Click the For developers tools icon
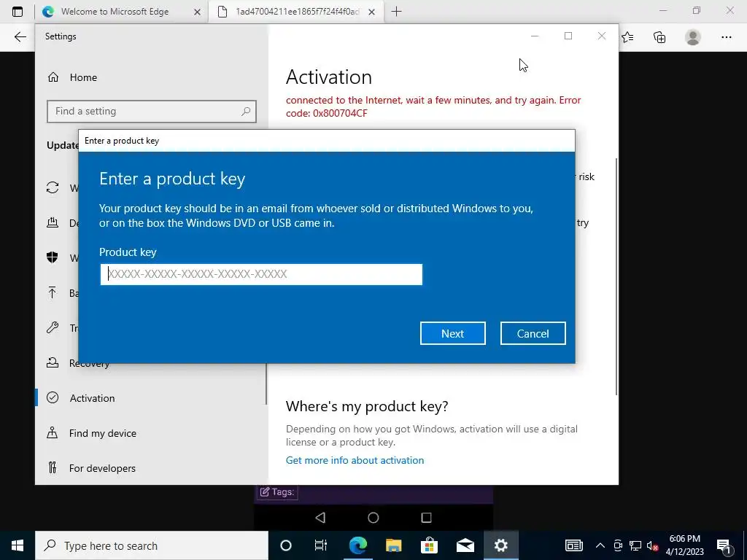Screen dimensions: 747x560 coord(53,467)
